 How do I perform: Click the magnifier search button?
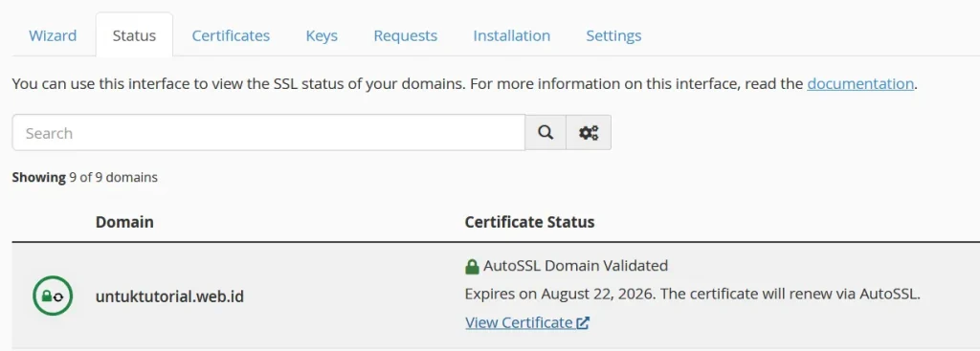click(546, 132)
